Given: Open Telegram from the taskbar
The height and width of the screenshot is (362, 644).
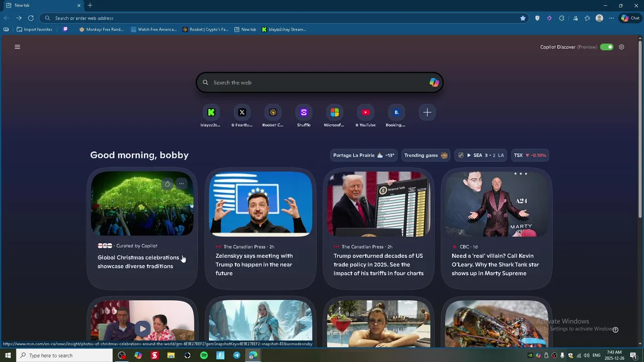Looking at the screenshot, I should pos(236,355).
